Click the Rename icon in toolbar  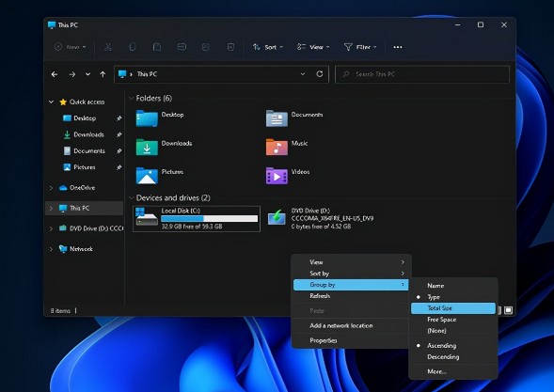pyautogui.click(x=182, y=47)
